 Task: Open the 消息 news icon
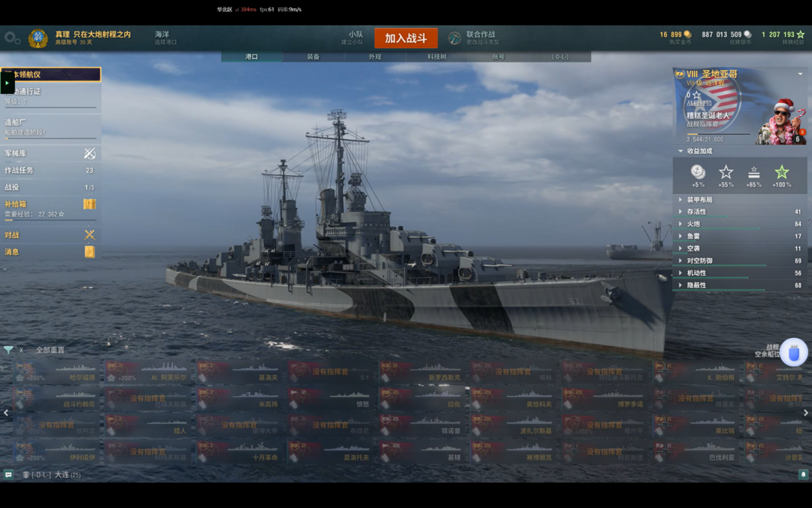89,252
